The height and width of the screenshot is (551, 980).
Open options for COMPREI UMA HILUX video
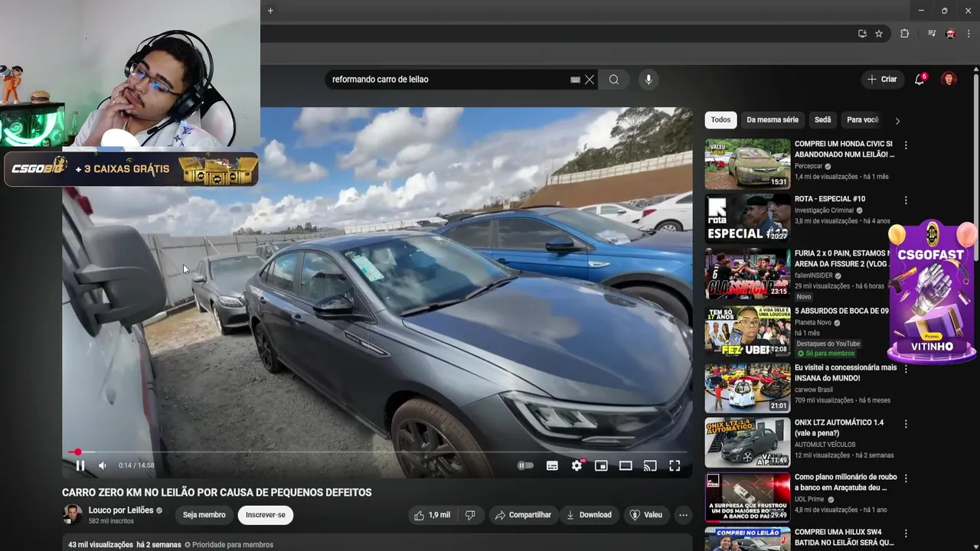point(906,533)
